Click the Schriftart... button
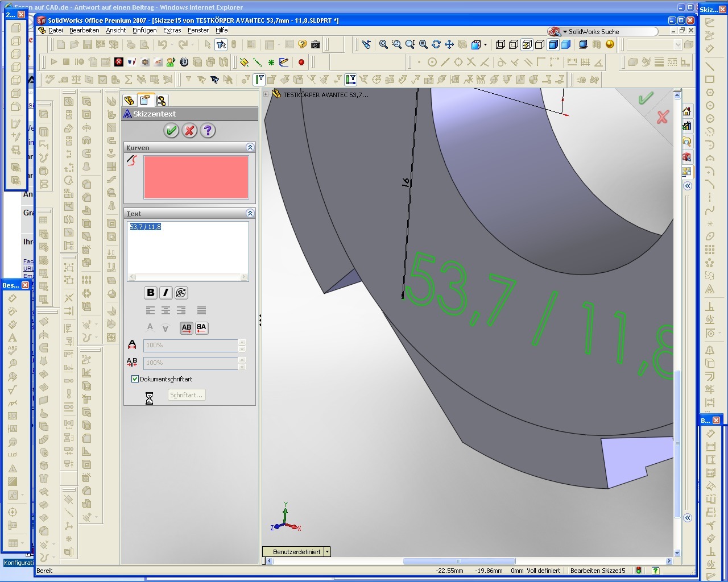728x582 pixels. click(186, 395)
